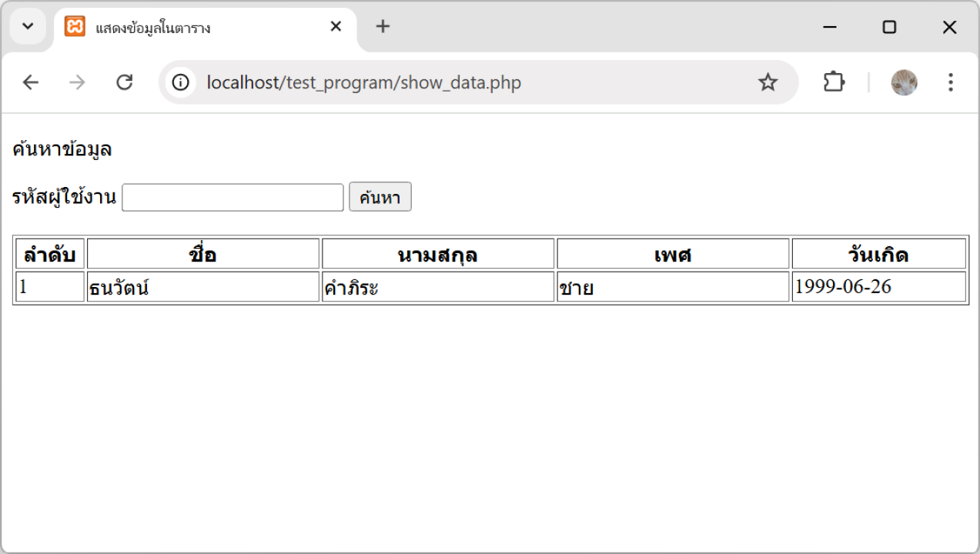This screenshot has width=980, height=554.
Task: Click the ชื่อ column header
Action: [x=202, y=255]
